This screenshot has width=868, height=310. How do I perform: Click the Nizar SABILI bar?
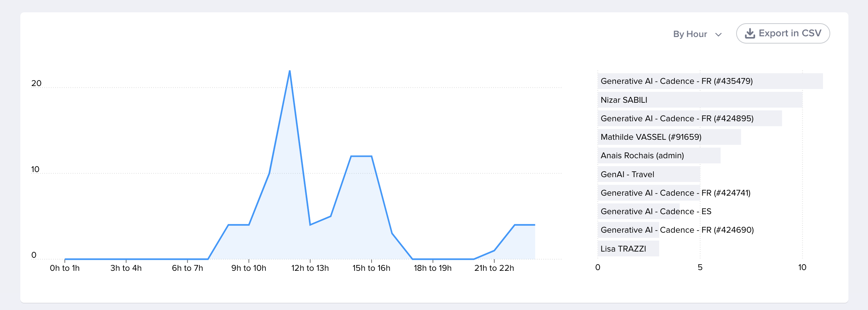(699, 100)
